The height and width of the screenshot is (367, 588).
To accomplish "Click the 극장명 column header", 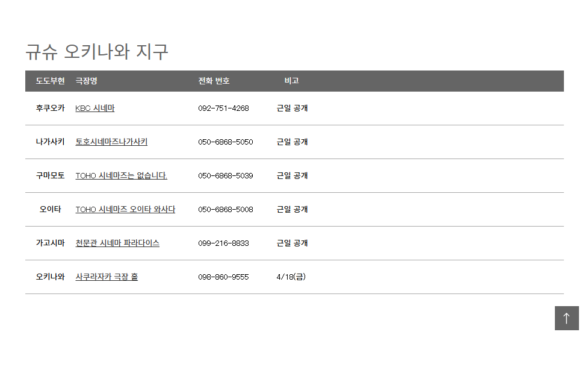I will (x=87, y=81).
